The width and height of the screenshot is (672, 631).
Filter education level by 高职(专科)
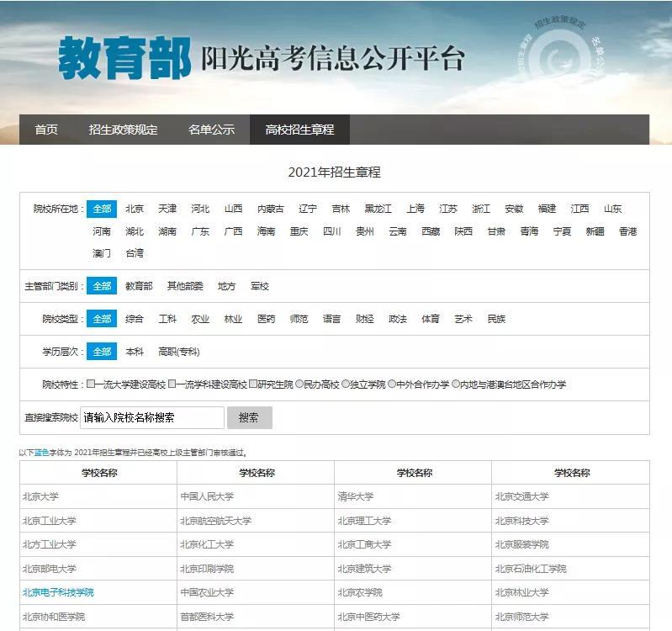pyautogui.click(x=179, y=352)
